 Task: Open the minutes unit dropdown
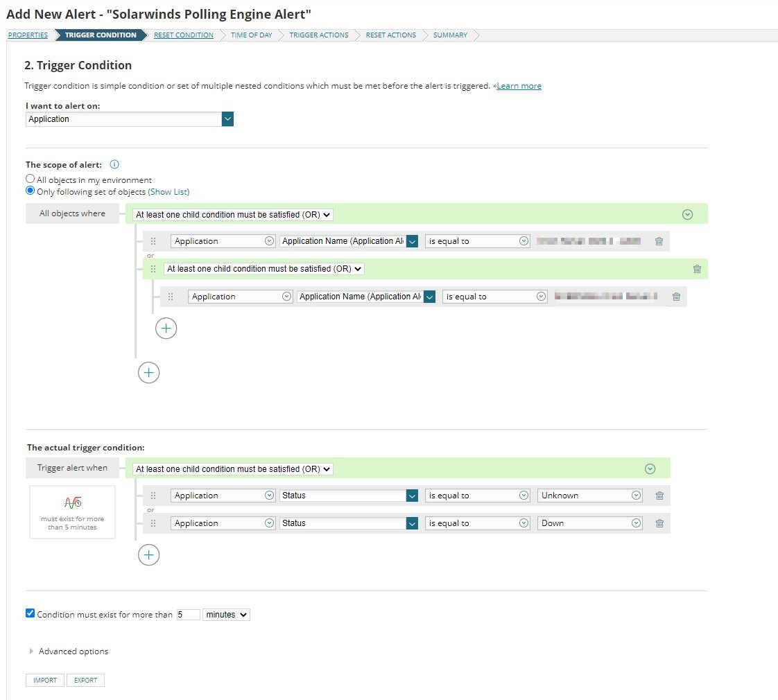[226, 615]
